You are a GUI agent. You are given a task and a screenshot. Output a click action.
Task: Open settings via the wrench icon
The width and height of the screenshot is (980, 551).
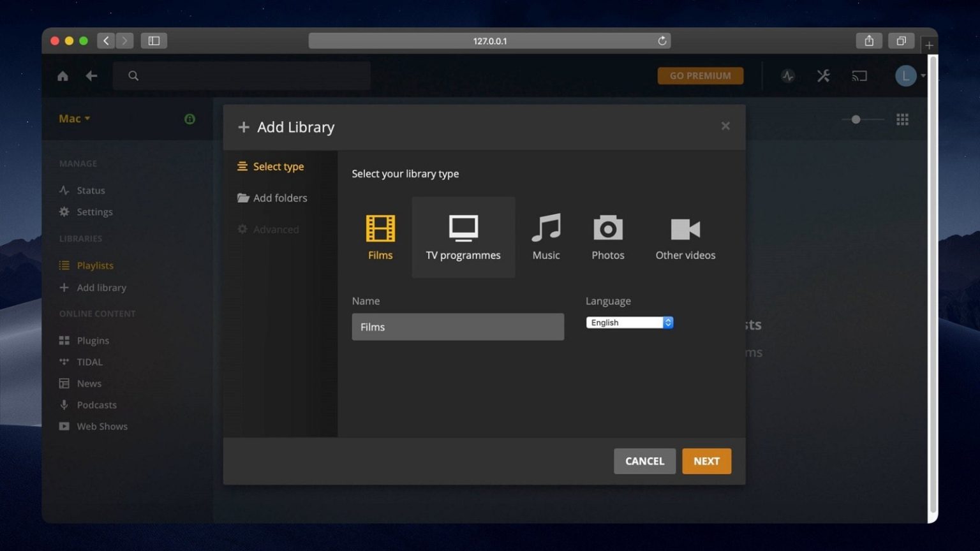pos(823,76)
